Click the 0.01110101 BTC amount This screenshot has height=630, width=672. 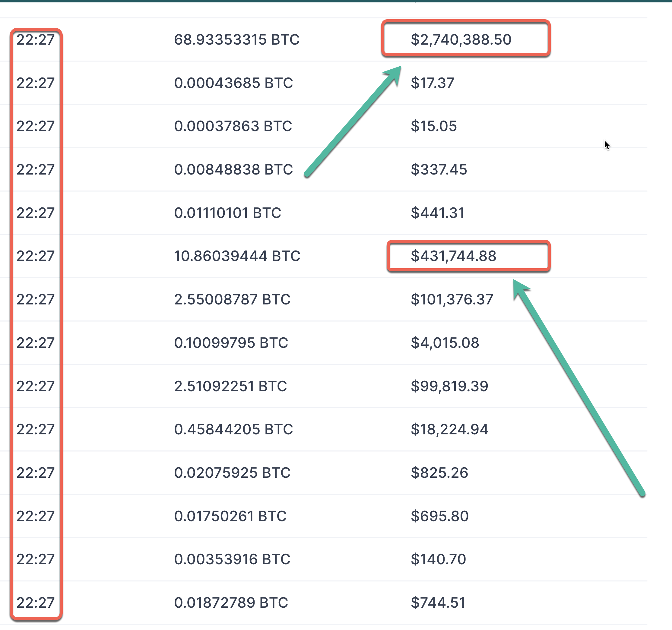(227, 213)
